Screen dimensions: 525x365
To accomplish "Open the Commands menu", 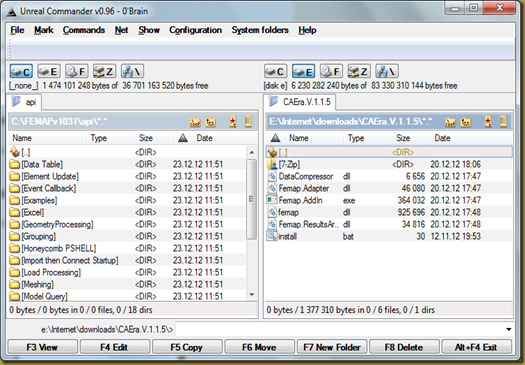I will click(84, 30).
